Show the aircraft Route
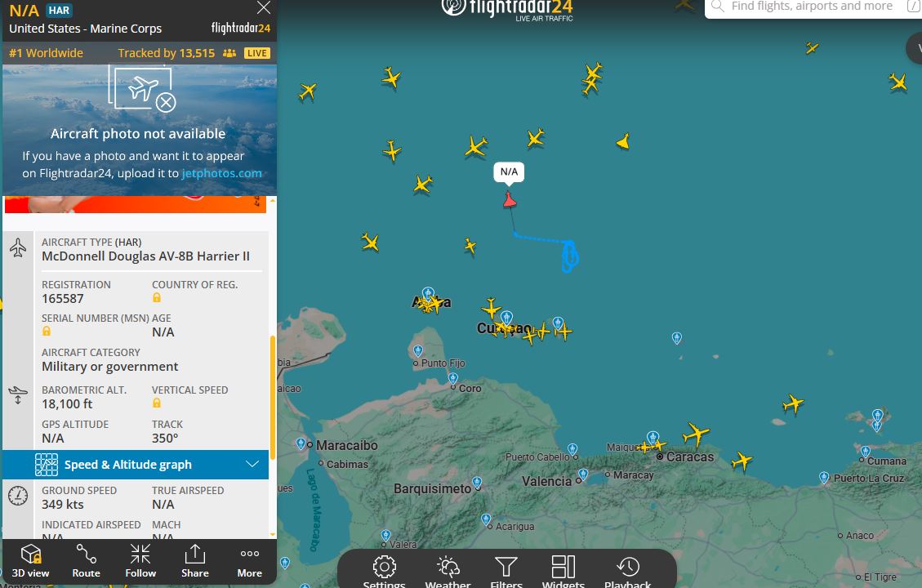This screenshot has height=588, width=922. pyautogui.click(x=86, y=562)
